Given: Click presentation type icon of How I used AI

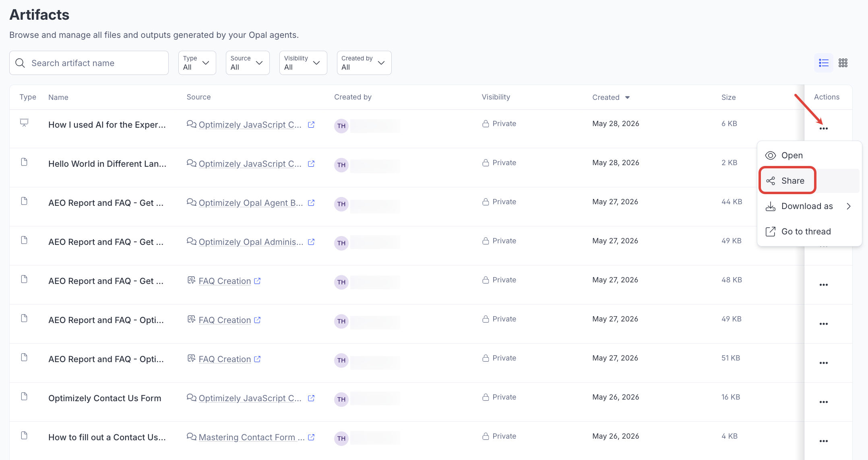Looking at the screenshot, I should (x=24, y=123).
